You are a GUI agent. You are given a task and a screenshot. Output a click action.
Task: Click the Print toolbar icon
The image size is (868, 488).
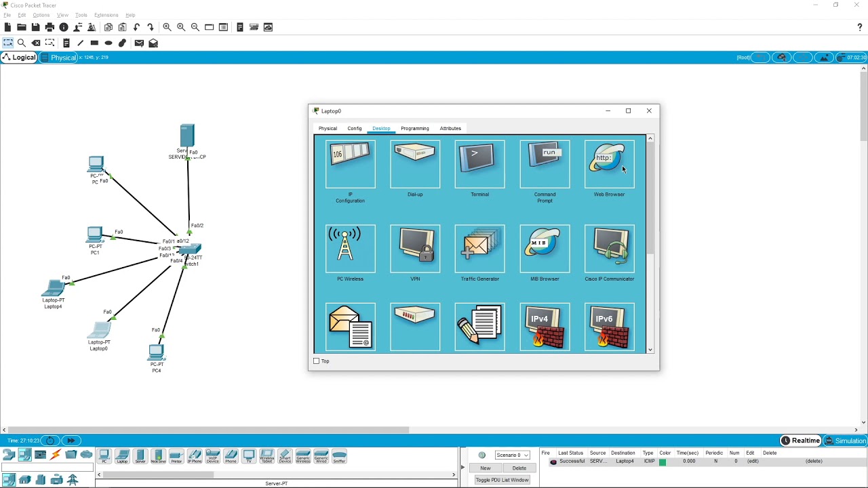50,27
